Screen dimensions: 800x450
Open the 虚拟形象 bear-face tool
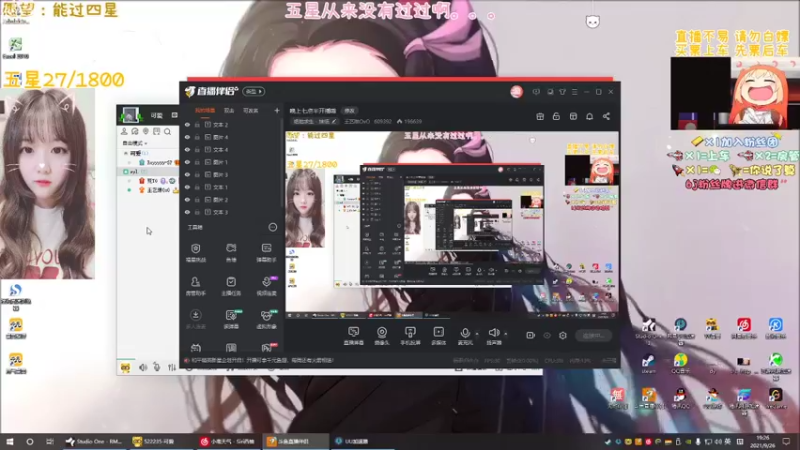(x=266, y=319)
